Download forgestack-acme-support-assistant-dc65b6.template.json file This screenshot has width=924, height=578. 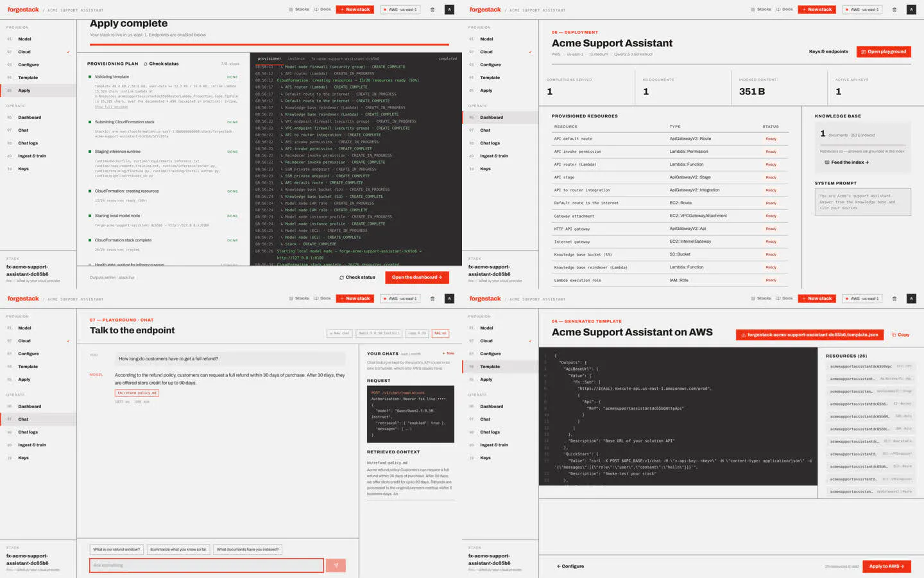coord(810,335)
